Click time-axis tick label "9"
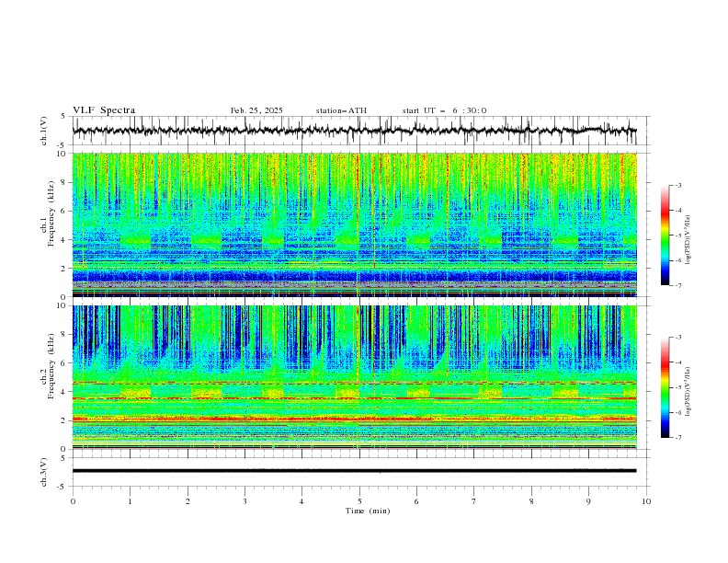The image size is (728, 563). [x=588, y=501]
